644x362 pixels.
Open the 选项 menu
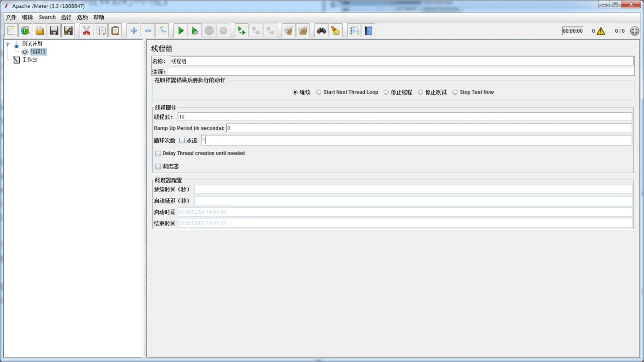(82, 17)
